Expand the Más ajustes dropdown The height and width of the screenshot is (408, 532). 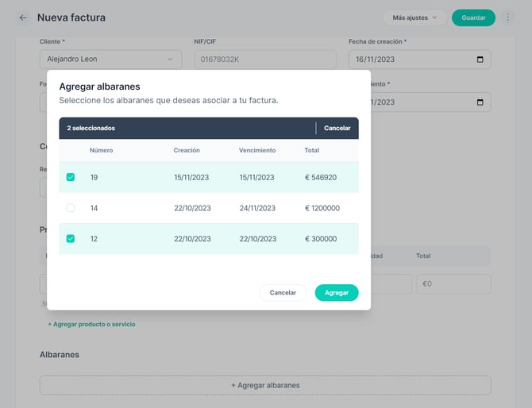pyautogui.click(x=414, y=17)
